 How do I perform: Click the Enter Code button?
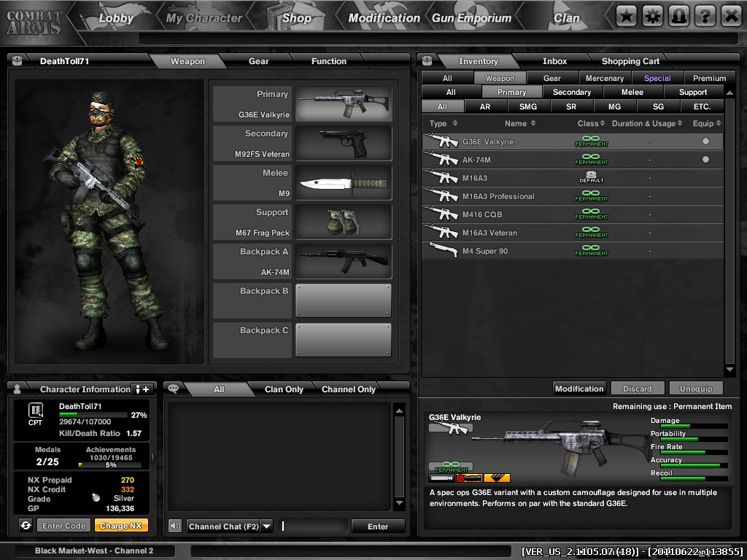(x=64, y=526)
